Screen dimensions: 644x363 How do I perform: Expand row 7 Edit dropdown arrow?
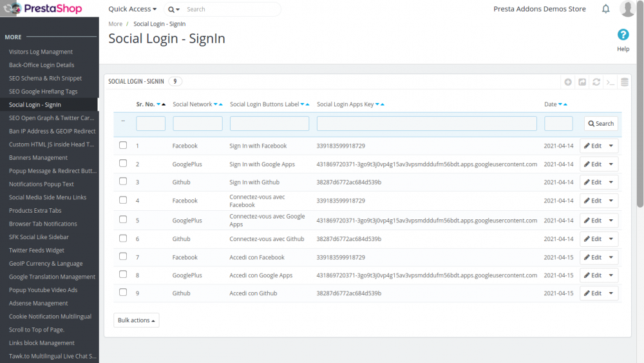point(611,257)
